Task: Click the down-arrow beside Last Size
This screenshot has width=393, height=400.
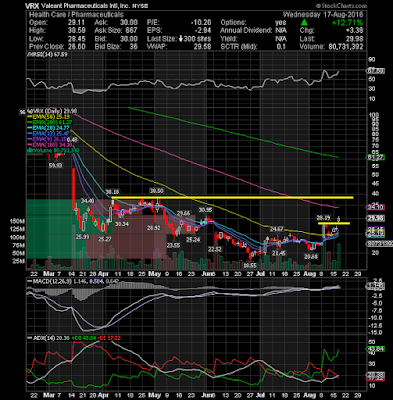Action: (180, 38)
